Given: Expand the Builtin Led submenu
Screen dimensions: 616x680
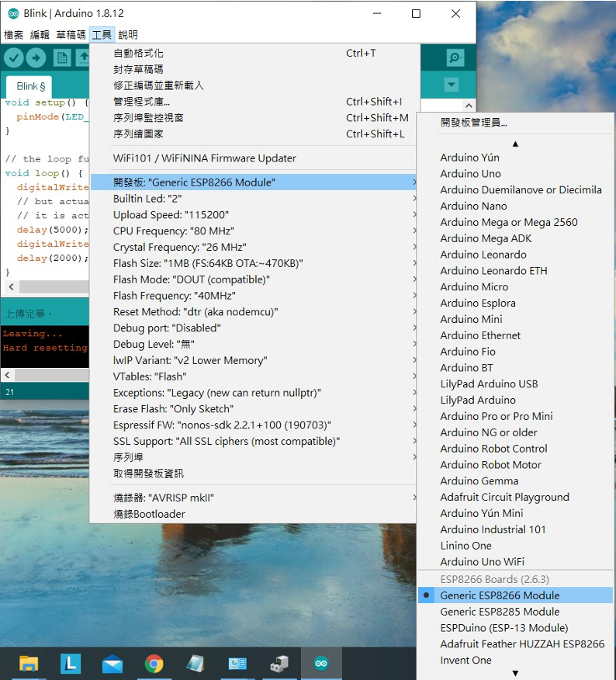Looking at the screenshot, I should pyautogui.click(x=254, y=199).
